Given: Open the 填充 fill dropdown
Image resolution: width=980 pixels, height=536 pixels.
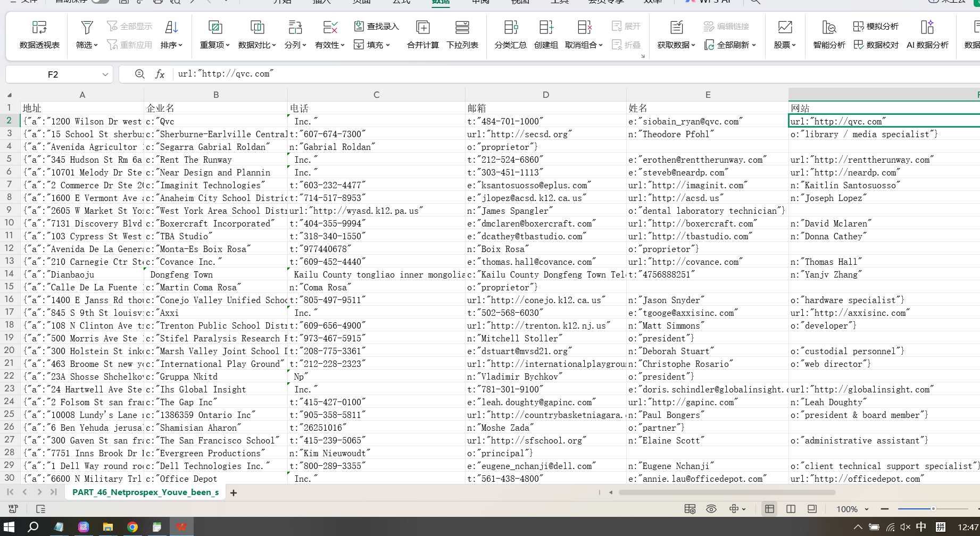Looking at the screenshot, I should [372, 45].
